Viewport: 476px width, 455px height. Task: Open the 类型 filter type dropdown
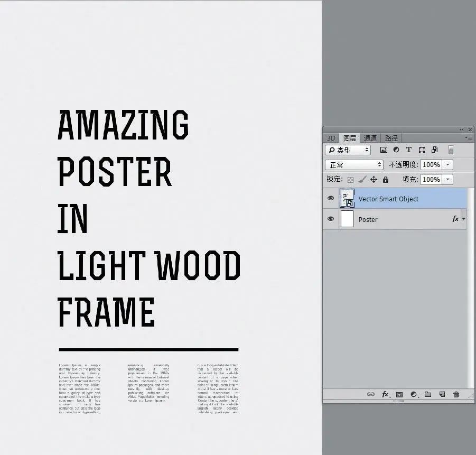coord(348,150)
